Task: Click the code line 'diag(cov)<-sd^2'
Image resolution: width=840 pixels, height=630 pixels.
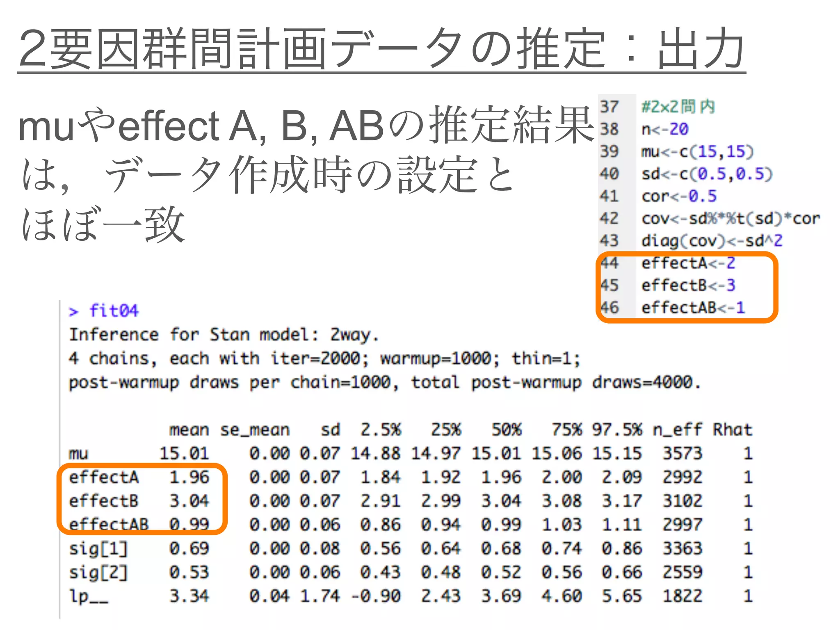Action: coord(712,241)
